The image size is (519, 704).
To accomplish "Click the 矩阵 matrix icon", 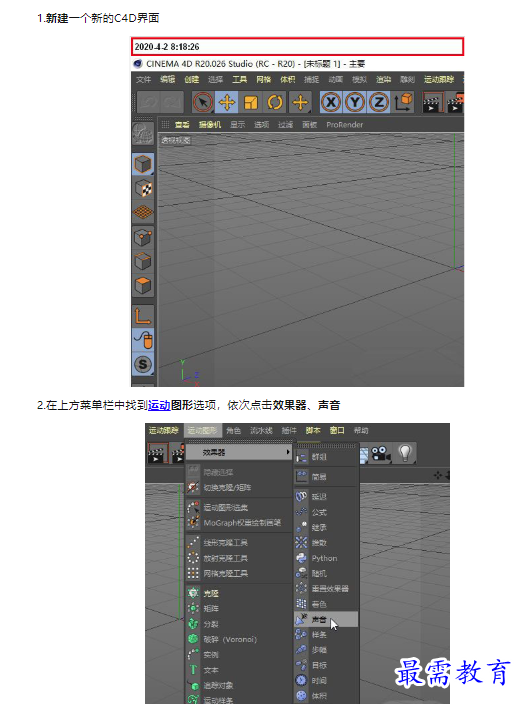I will click(x=193, y=608).
